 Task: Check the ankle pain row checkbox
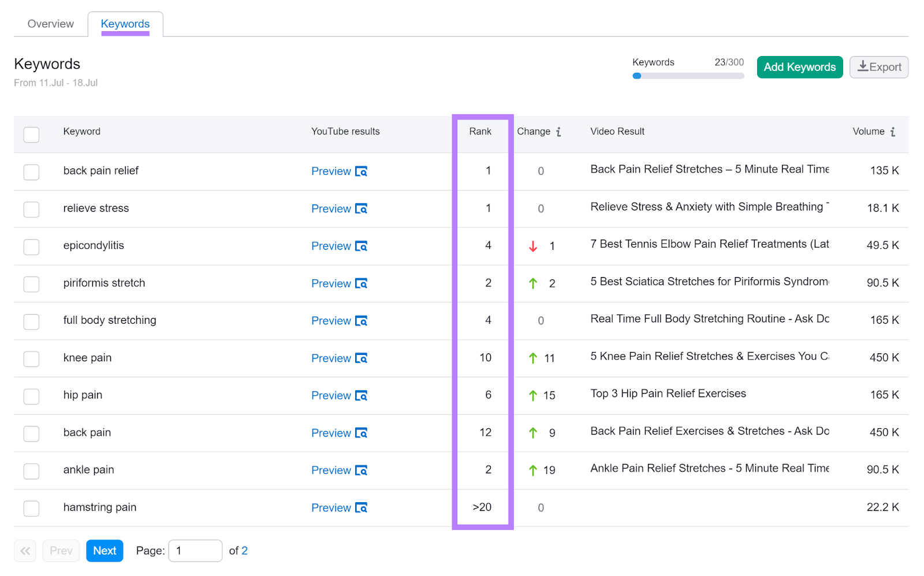31,471
